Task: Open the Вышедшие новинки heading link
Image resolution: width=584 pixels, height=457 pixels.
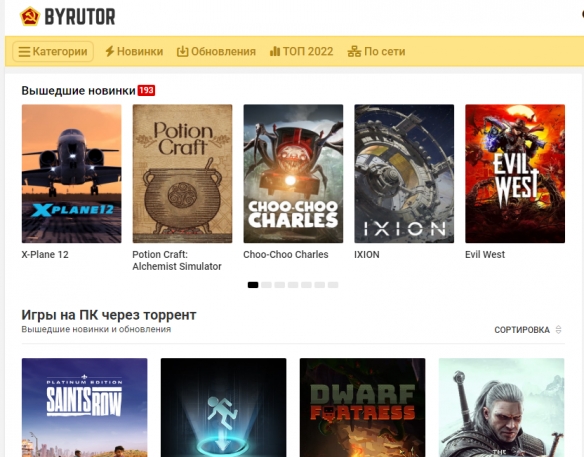Action: coord(78,91)
